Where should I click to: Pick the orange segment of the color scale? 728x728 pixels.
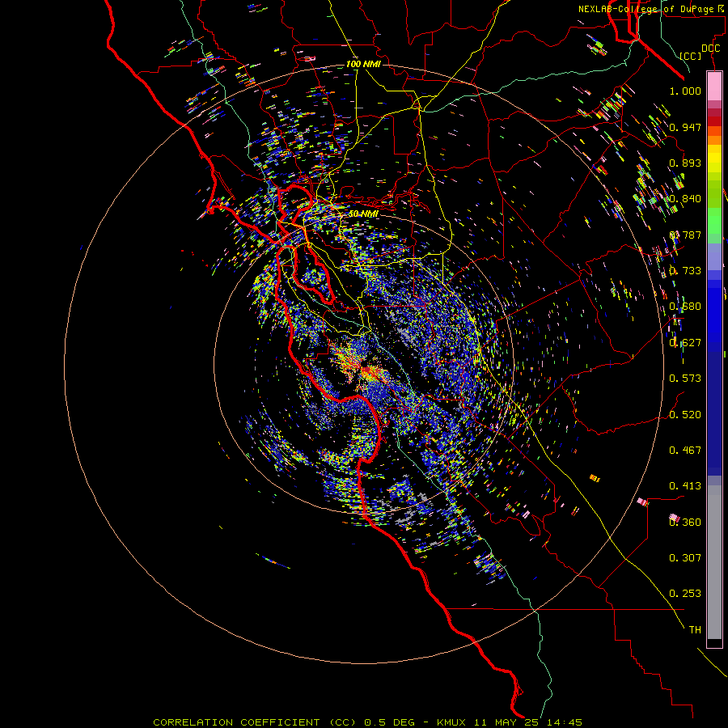tap(714, 140)
